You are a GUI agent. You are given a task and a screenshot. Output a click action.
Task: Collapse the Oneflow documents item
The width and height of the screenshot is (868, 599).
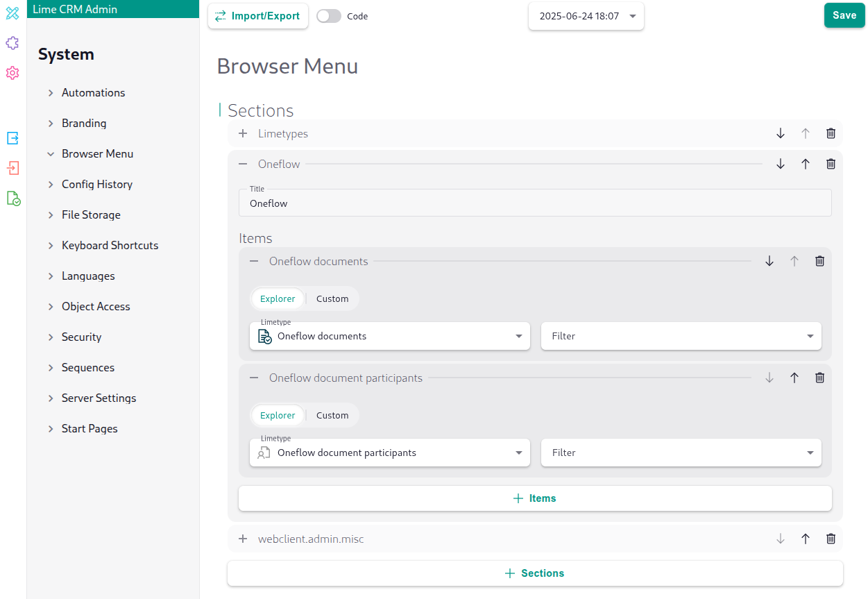point(254,261)
